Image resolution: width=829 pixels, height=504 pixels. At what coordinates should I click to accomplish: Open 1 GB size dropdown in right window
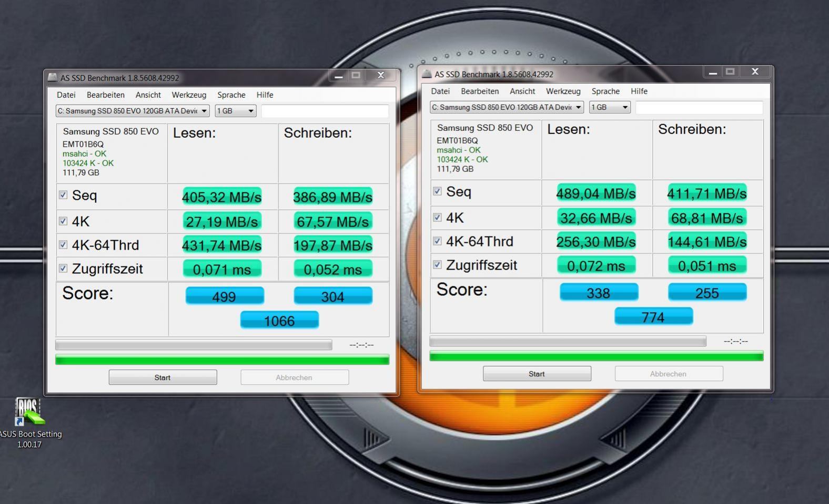[610, 107]
